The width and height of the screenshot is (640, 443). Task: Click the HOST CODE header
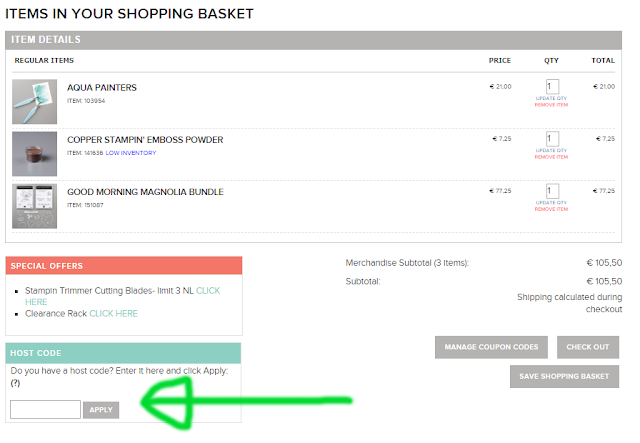123,353
